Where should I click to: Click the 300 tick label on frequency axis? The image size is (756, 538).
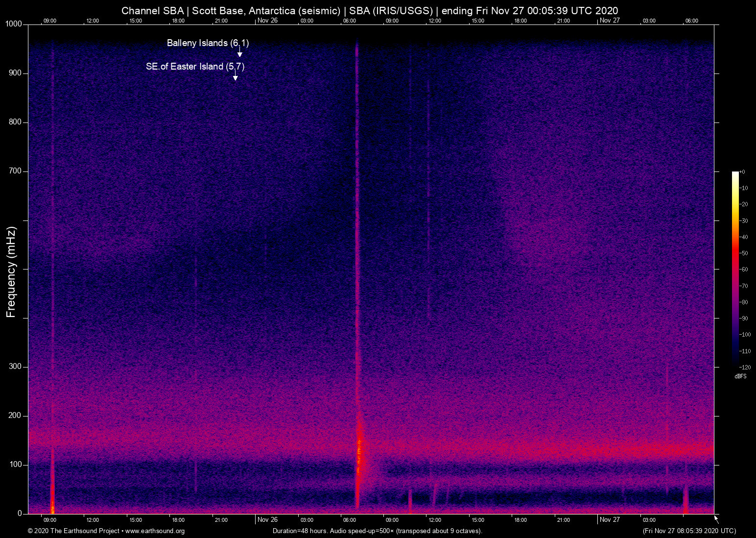pyautogui.click(x=15, y=367)
